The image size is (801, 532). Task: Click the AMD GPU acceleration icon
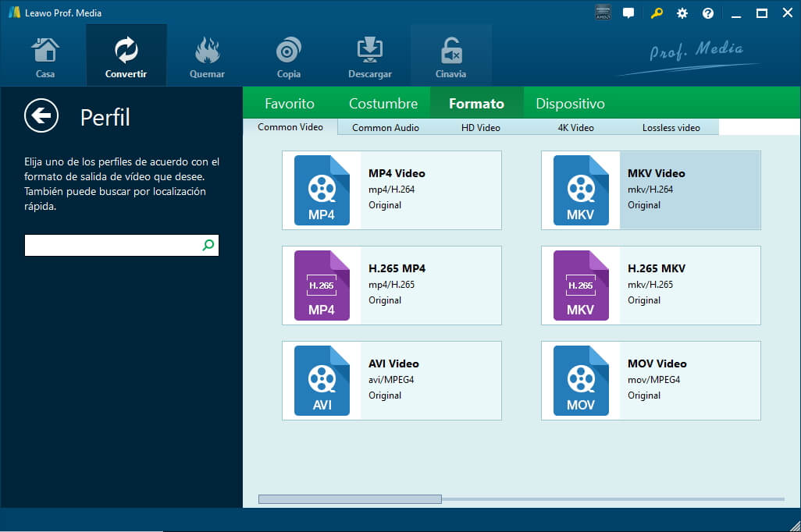603,12
